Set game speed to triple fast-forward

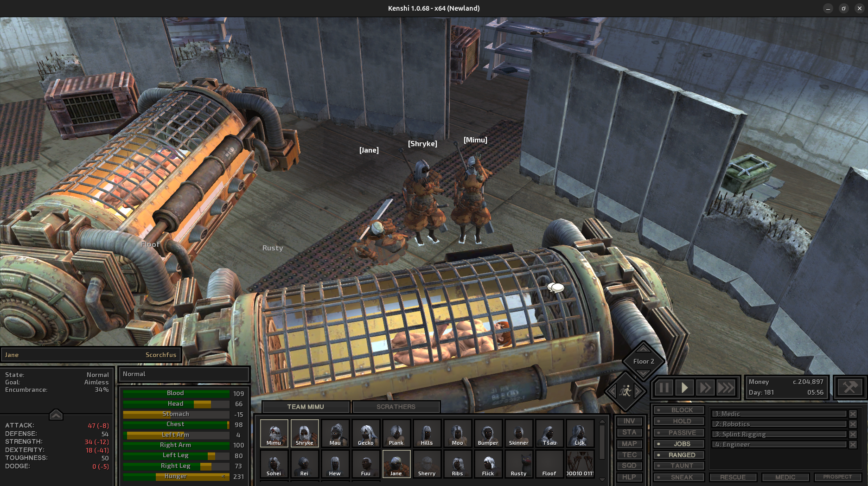click(x=726, y=388)
